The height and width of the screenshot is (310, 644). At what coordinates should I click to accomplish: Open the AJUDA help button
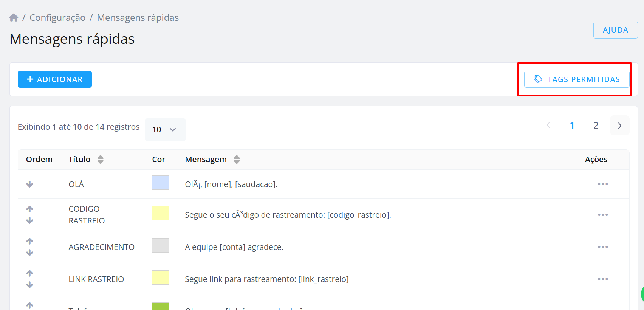click(615, 30)
